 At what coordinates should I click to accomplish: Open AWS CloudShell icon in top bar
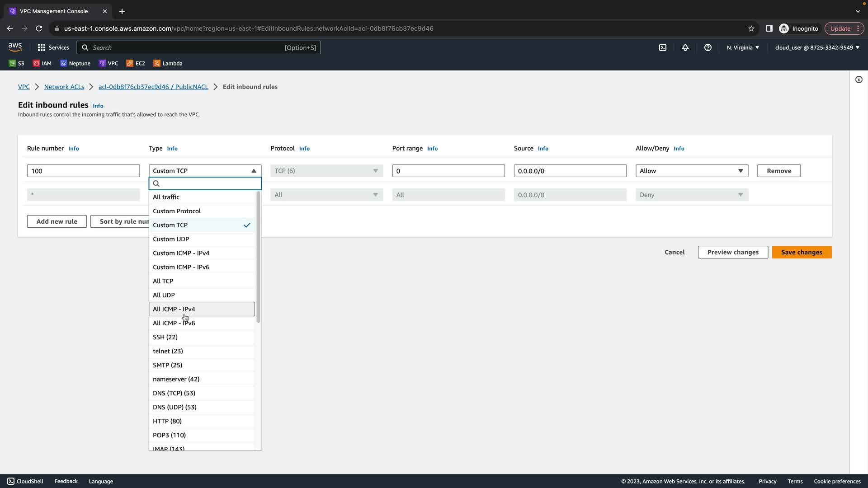(663, 47)
